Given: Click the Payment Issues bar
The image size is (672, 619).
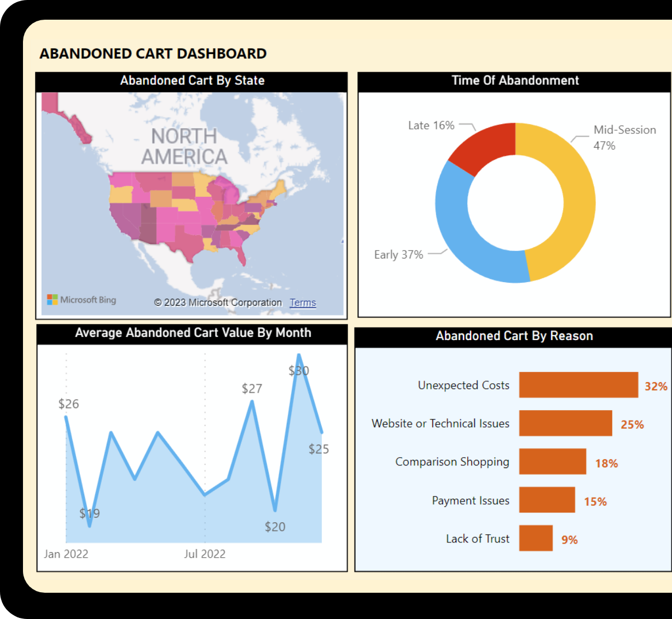Looking at the screenshot, I should point(547,500).
